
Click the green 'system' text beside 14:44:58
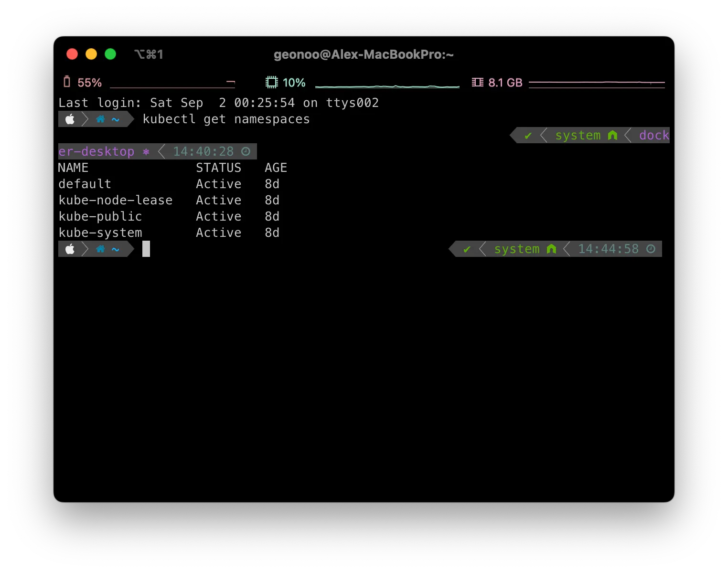click(x=516, y=249)
